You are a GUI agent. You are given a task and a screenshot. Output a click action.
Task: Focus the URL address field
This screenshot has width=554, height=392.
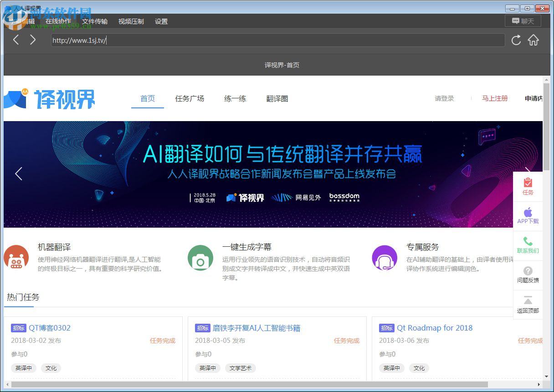pyautogui.click(x=278, y=40)
